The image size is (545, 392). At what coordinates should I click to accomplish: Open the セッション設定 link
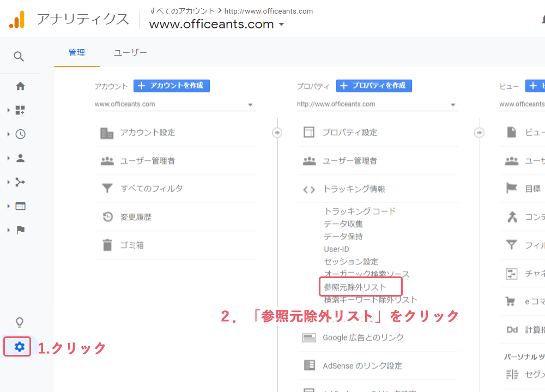(x=351, y=262)
